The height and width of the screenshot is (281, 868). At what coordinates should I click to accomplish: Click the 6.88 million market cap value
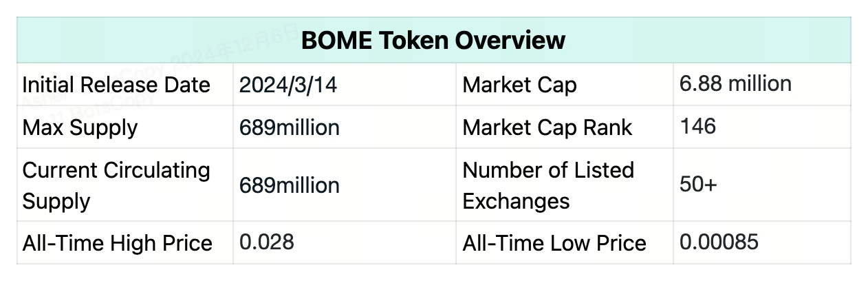tap(735, 84)
